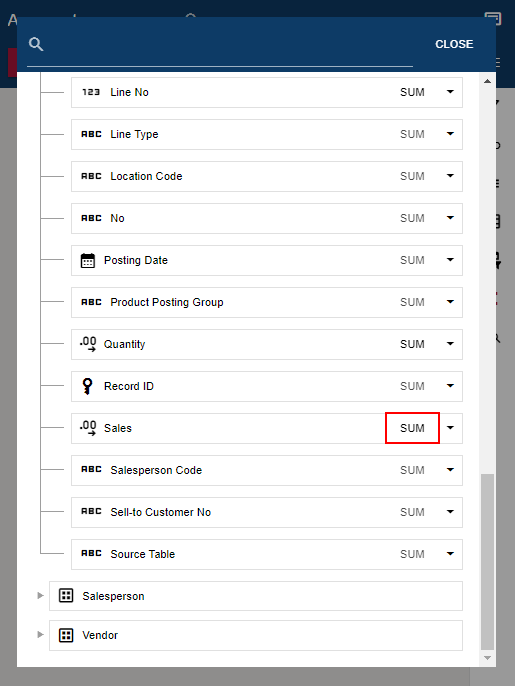The height and width of the screenshot is (686, 515).
Task: Click the key icon beside Record ID
Action: 88,386
